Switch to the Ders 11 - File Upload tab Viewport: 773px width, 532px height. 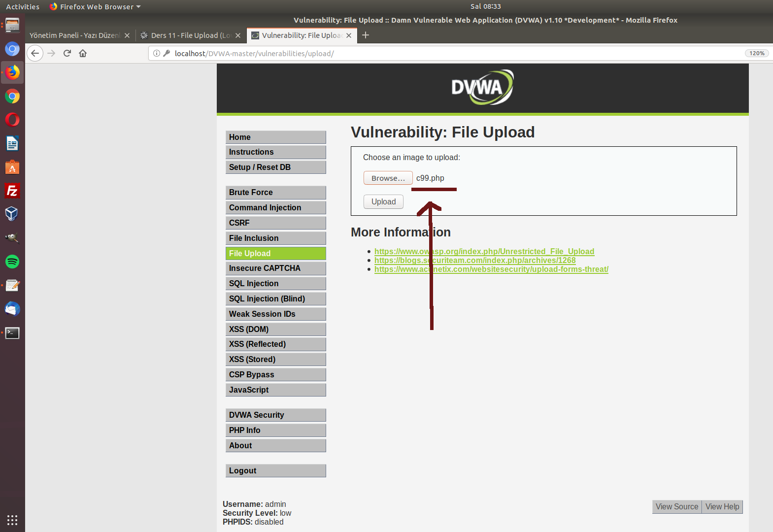tap(191, 35)
